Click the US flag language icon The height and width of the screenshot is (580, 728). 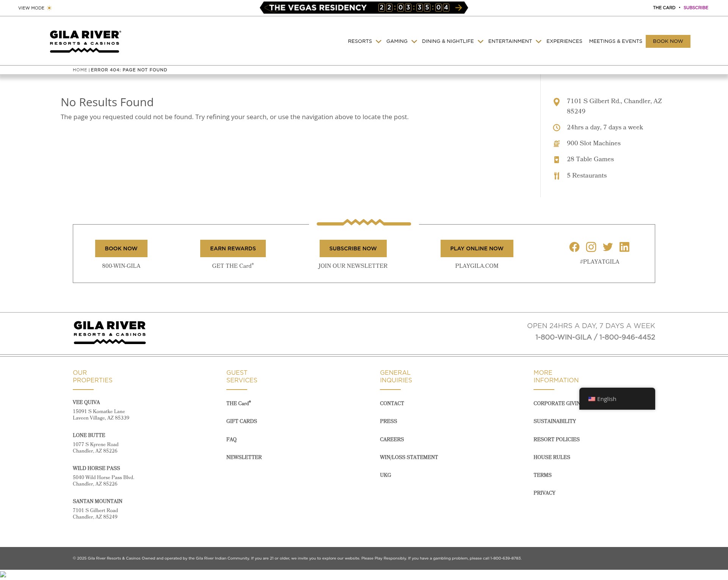click(591, 399)
